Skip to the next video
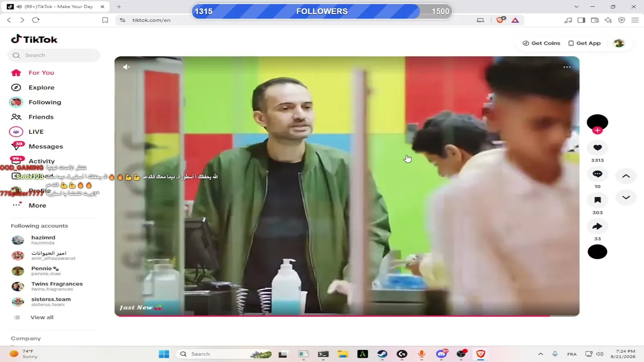 (626, 198)
